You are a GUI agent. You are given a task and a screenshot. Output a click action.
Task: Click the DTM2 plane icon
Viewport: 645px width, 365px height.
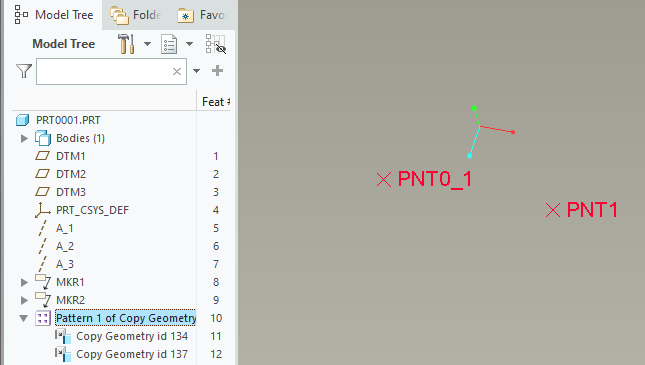pos(42,174)
